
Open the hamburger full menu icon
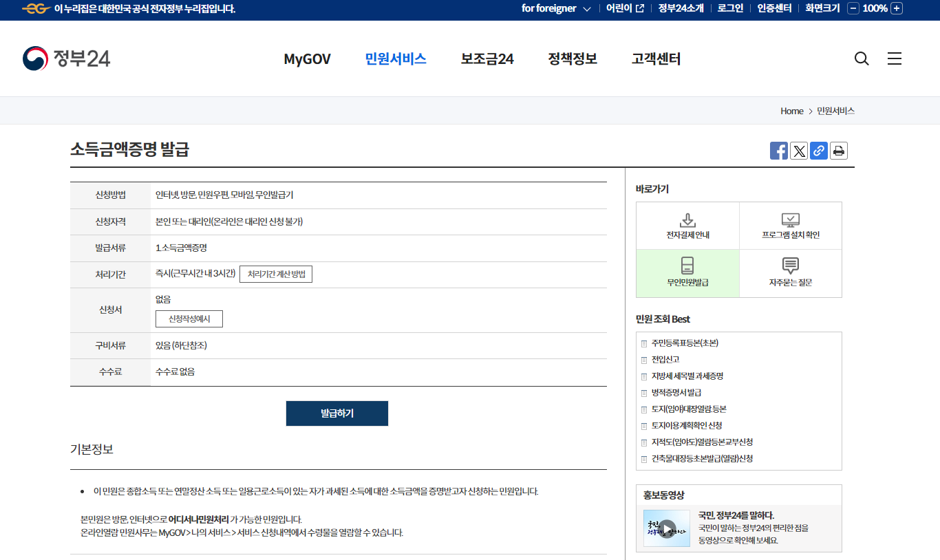point(895,58)
